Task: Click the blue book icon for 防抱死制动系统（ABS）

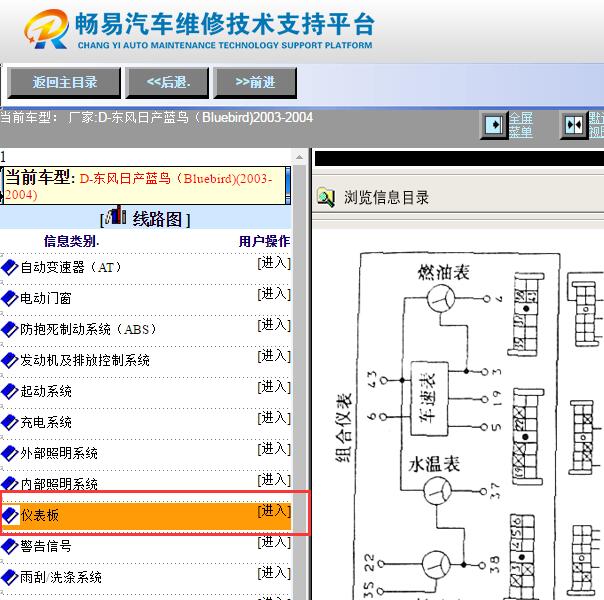Action: 9,329
